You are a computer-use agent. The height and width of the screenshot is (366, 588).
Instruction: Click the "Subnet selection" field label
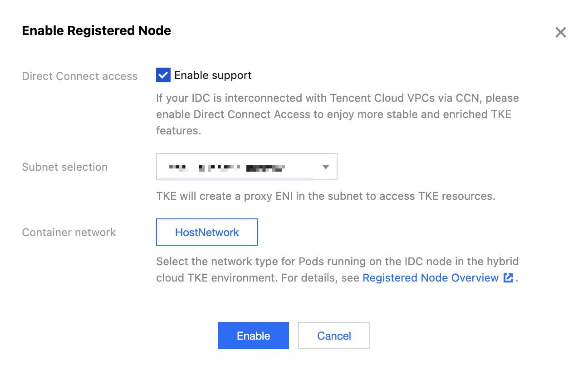[65, 167]
